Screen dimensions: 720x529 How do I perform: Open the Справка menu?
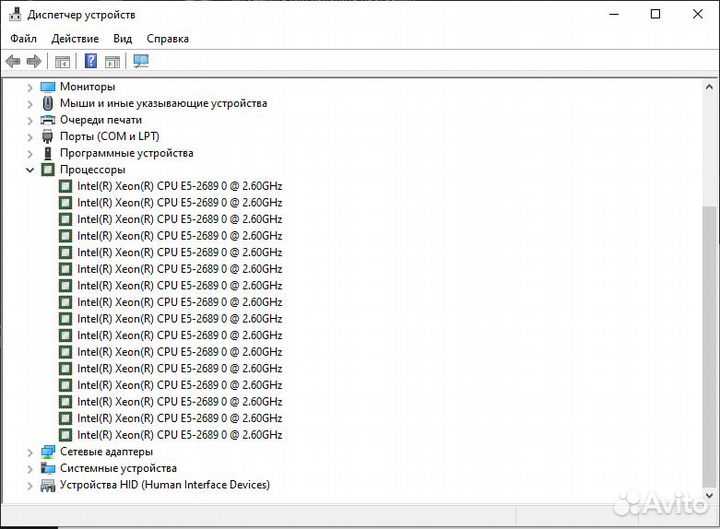pyautogui.click(x=168, y=39)
